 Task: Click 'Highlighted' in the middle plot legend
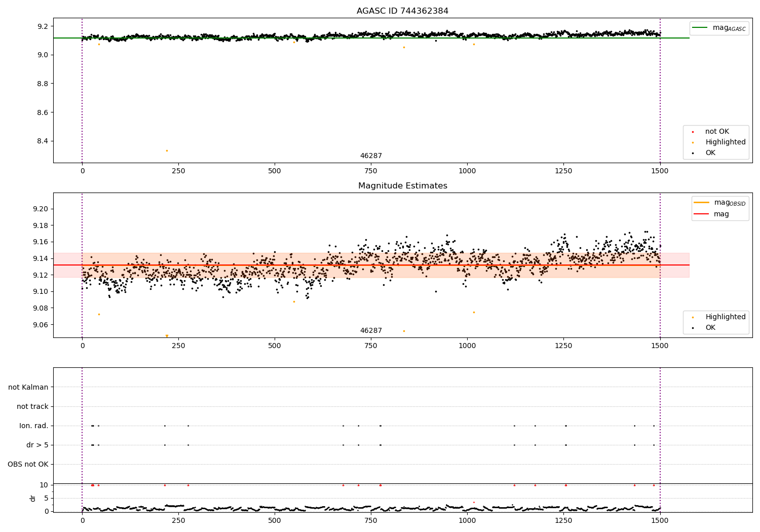725,317
